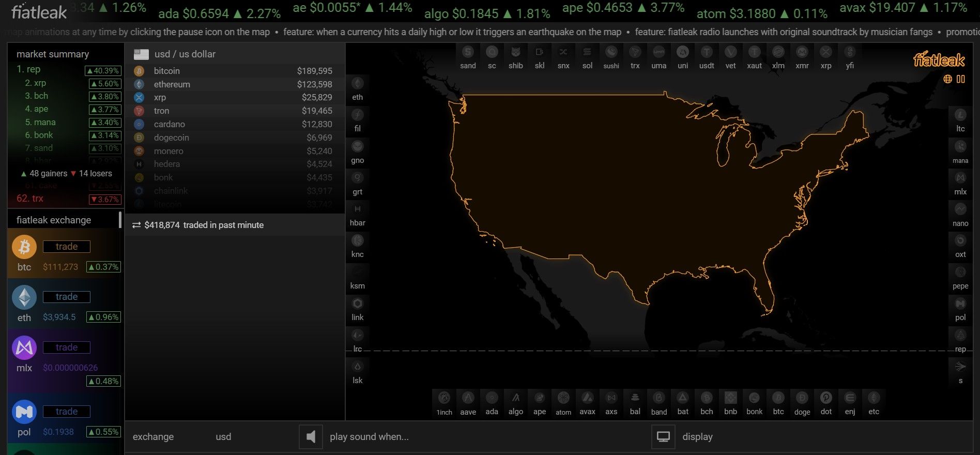Click the globe icon under fiatleak logo
This screenshot has width=980, height=455.
point(947,79)
